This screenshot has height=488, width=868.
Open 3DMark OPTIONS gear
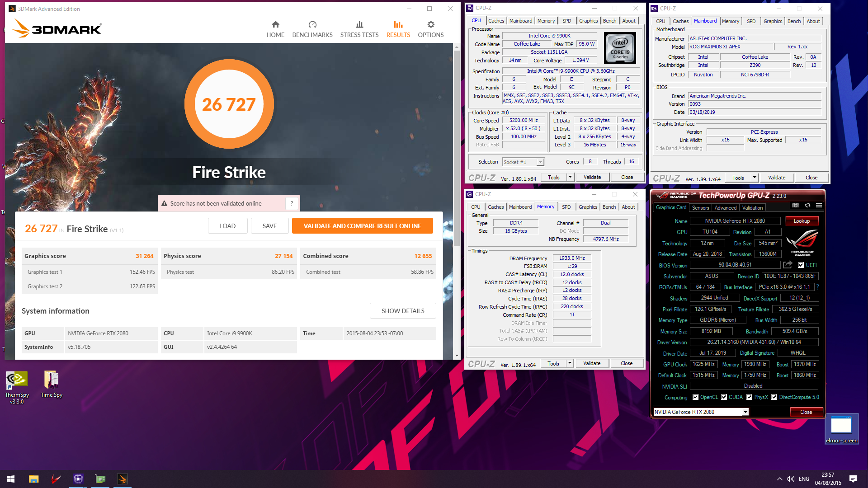coord(431,29)
